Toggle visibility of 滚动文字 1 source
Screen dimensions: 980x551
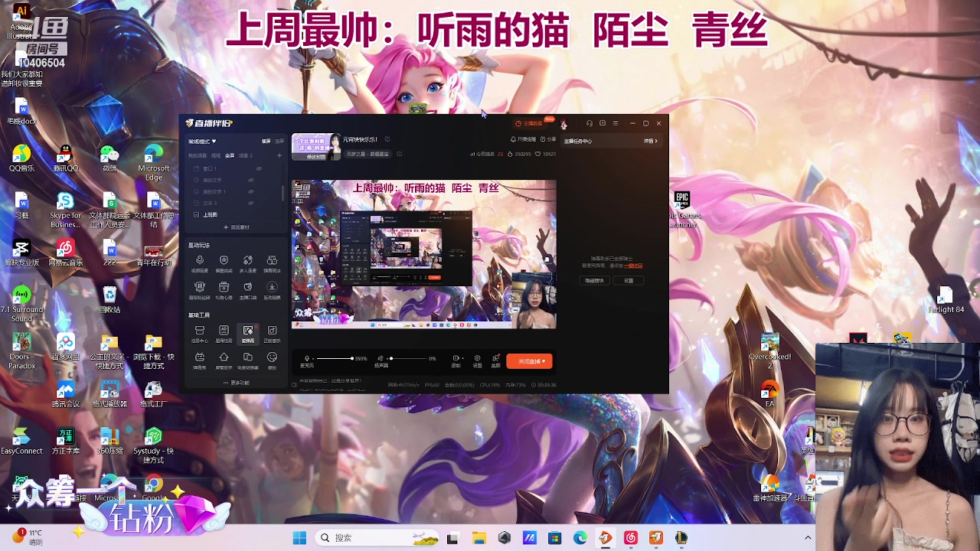coord(250,191)
